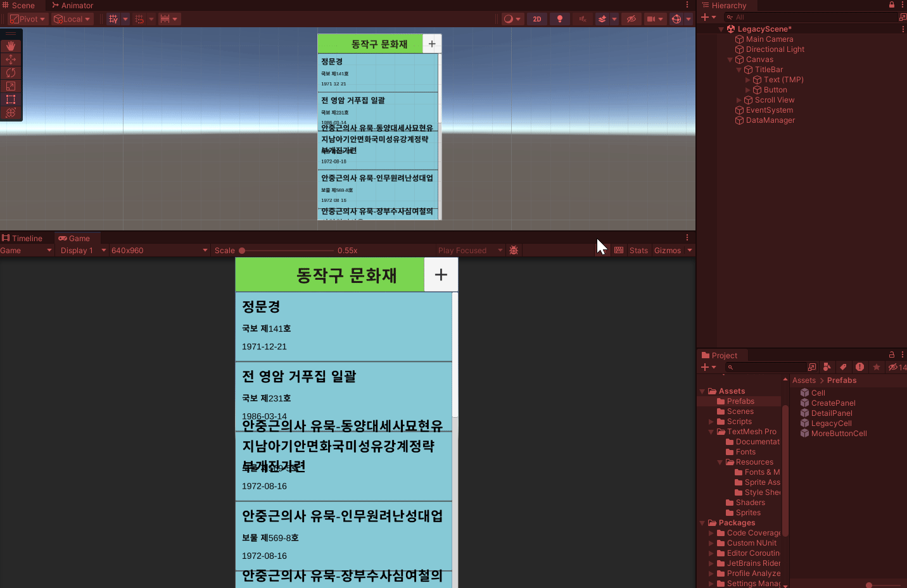Collapse the Canvas object in Hierarchy
907x588 pixels.
(730, 59)
